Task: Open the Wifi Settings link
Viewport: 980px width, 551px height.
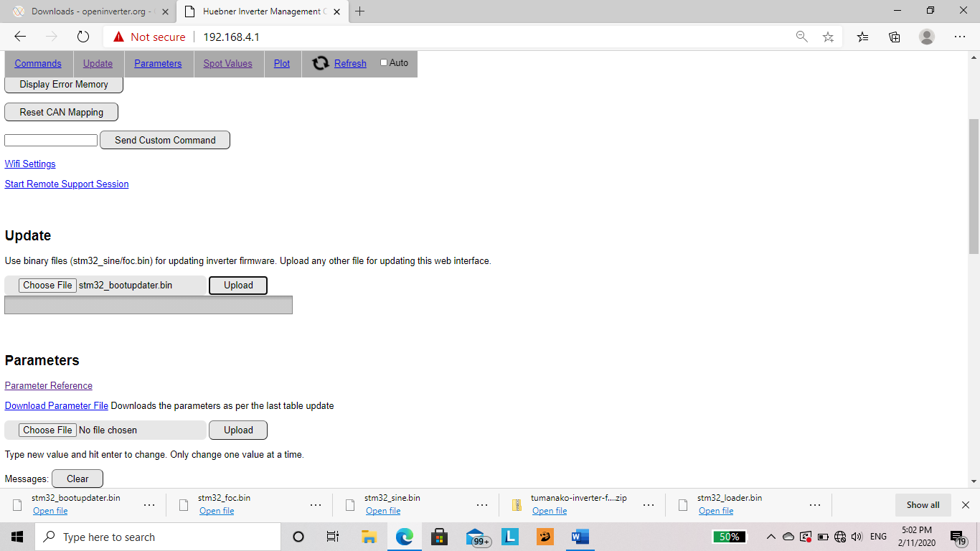Action: pos(30,164)
